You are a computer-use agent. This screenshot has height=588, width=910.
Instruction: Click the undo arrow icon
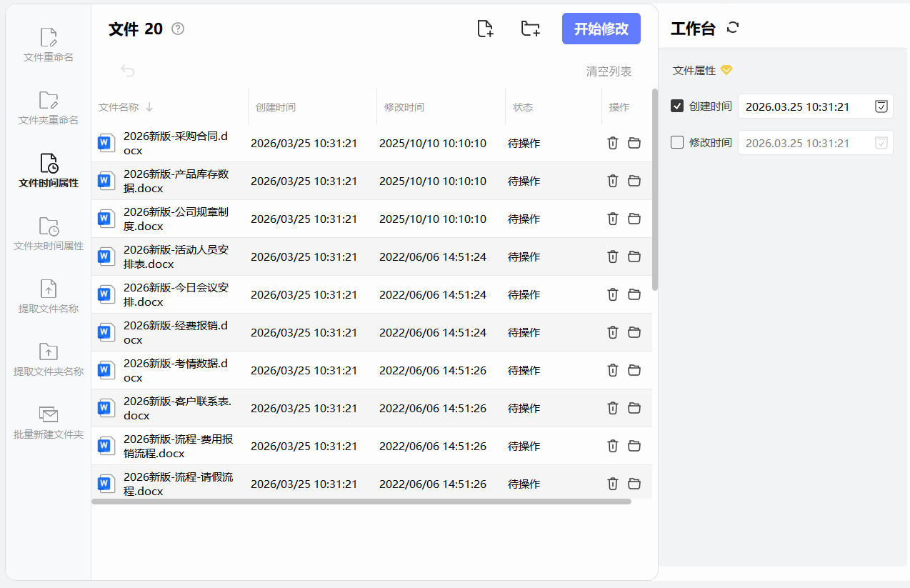(x=127, y=70)
